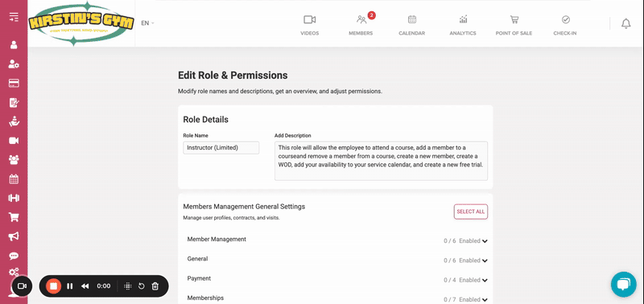Go to Calendar in top navigation
This screenshot has width=644, height=304.
tap(412, 26)
